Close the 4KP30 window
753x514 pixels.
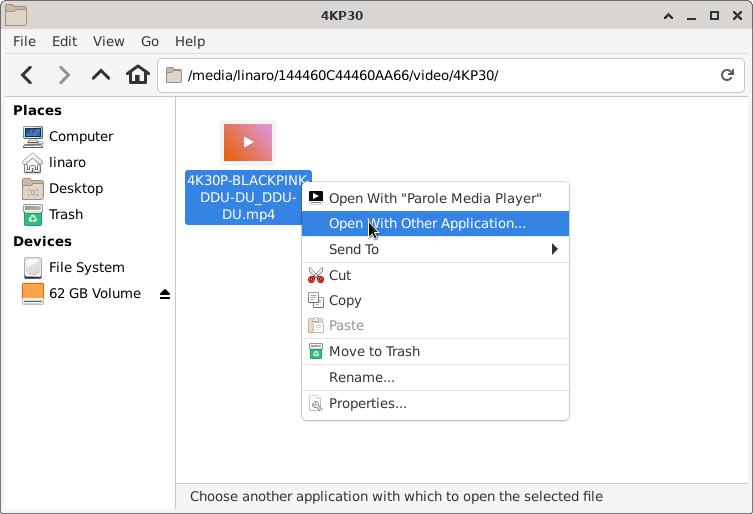pyautogui.click(x=738, y=16)
